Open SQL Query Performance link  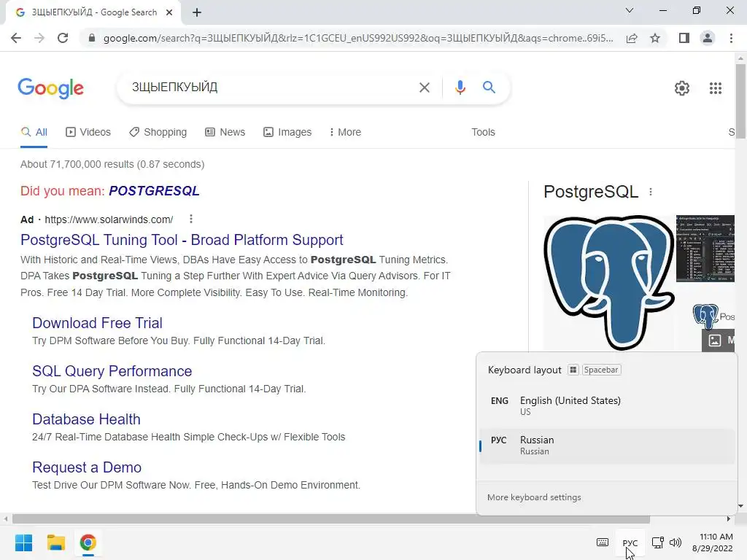coord(112,371)
